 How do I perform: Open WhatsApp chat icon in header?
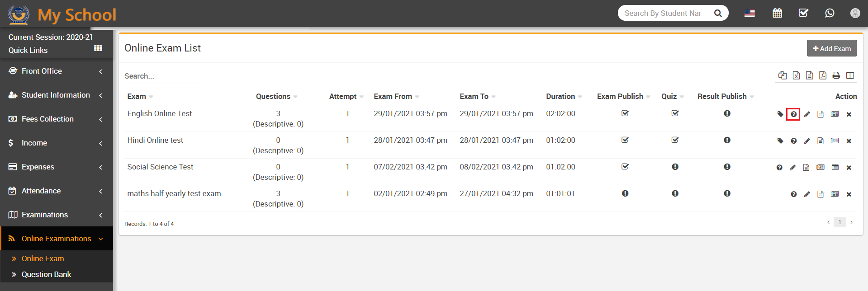830,13
